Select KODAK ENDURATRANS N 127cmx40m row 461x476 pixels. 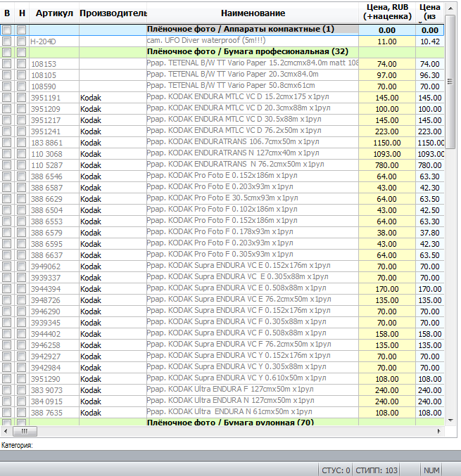(x=222, y=153)
